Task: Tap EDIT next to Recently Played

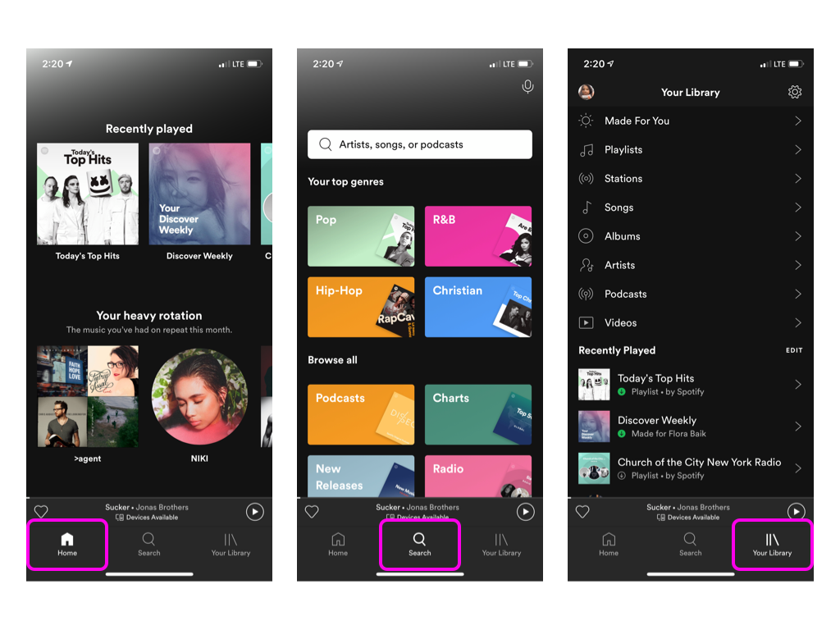Action: (x=793, y=350)
